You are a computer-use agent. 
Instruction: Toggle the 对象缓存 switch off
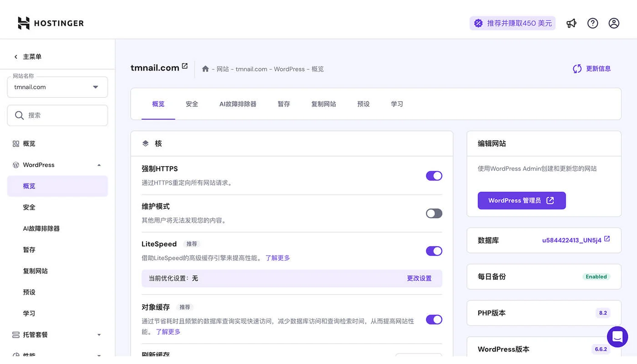[x=434, y=319]
